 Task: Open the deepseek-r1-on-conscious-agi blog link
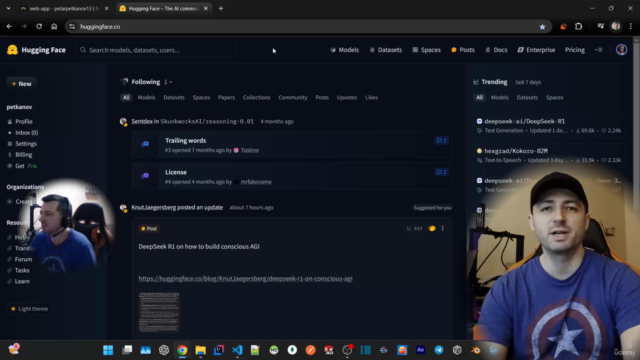(245, 278)
